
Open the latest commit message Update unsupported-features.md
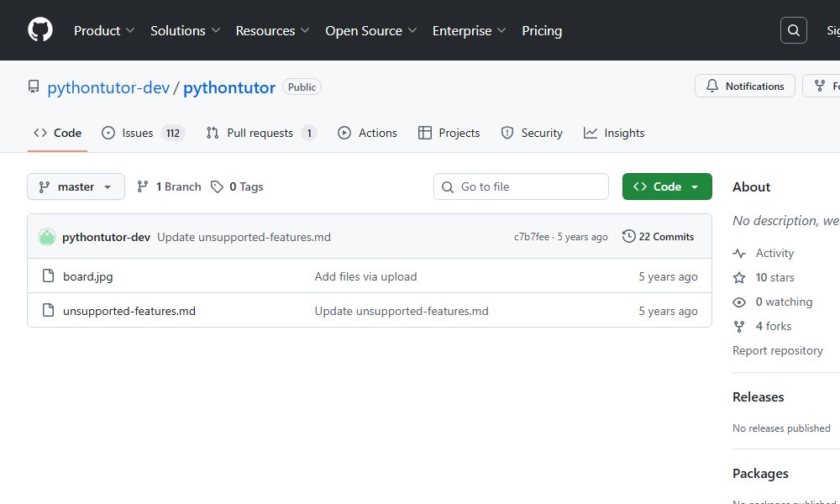click(x=244, y=237)
